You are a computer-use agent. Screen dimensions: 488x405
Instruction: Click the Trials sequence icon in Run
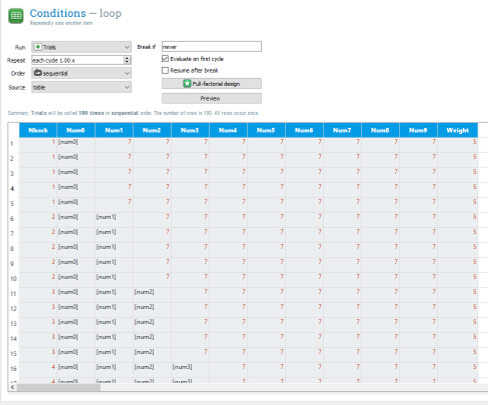click(x=38, y=47)
